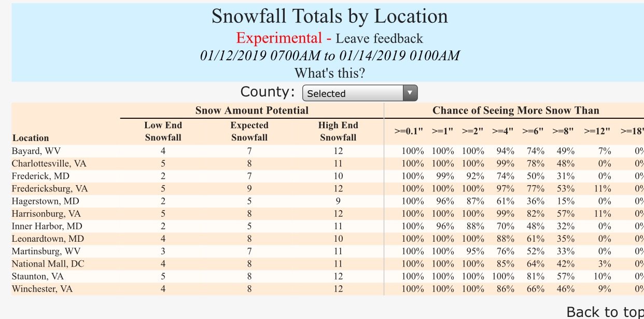Select the Bayard, WV row

327,151
